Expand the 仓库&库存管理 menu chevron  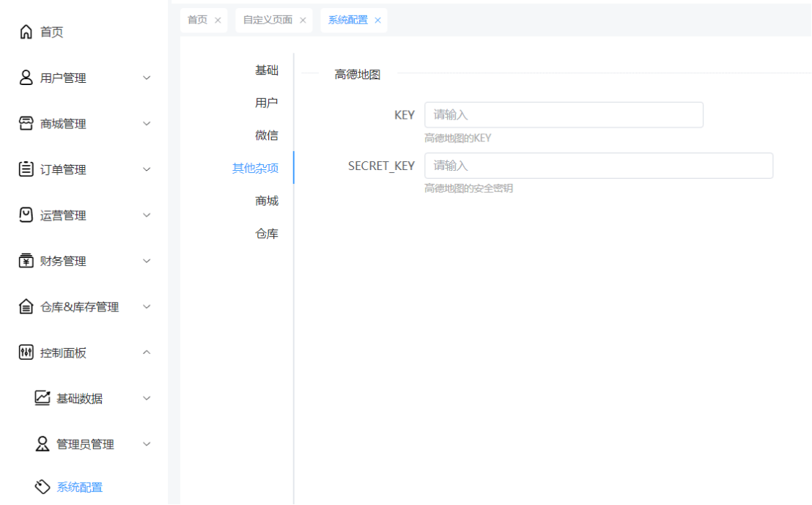pyautogui.click(x=147, y=306)
